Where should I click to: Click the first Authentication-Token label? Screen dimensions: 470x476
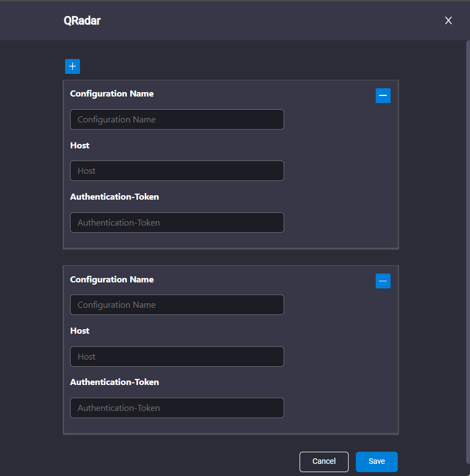[114, 197]
